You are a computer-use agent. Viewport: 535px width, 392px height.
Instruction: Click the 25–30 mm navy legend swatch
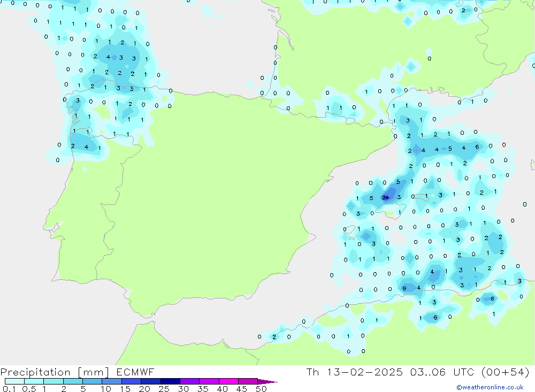coord(170,381)
